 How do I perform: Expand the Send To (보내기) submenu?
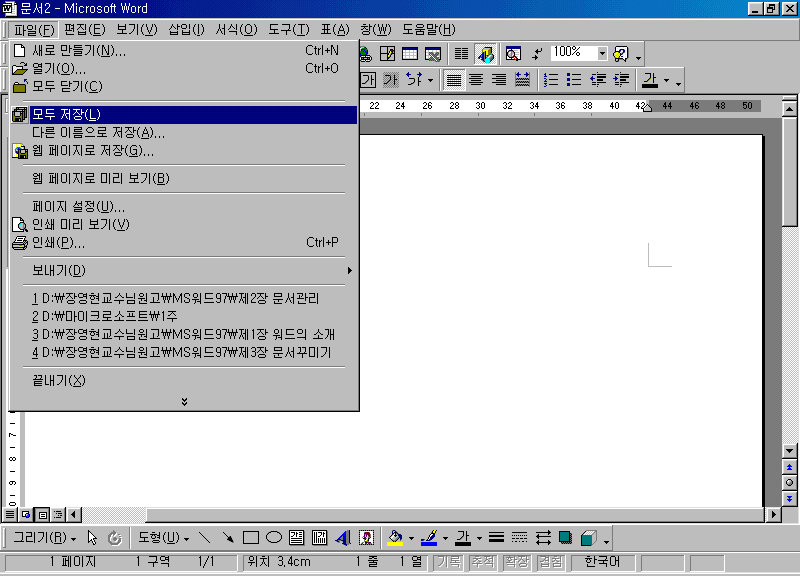pos(184,270)
